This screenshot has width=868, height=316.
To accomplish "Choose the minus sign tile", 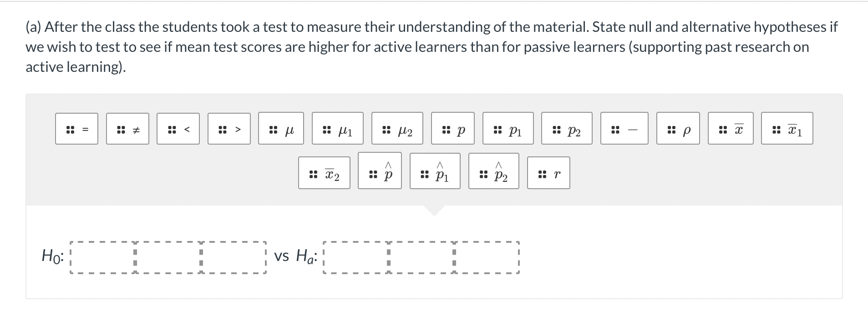I will [x=624, y=129].
